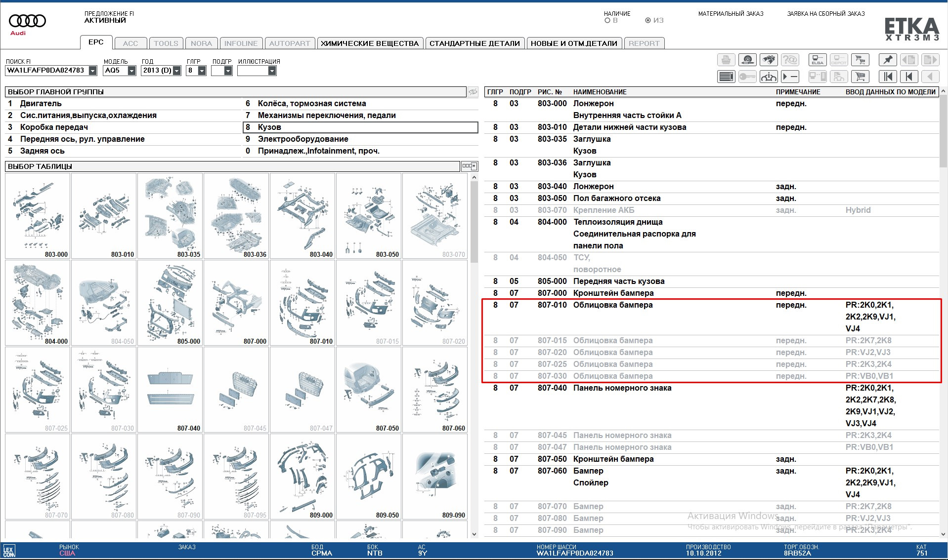948x560 pixels.
Task: Click the list view icon
Action: point(726,77)
